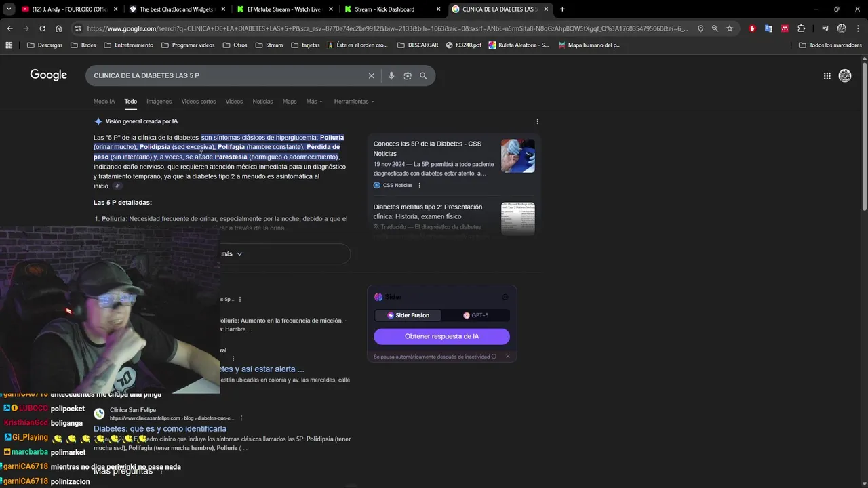Screen dimensions: 868x488
Task: Open 'Diabetes: qué es y cómo identificarla' result
Action: click(x=160, y=429)
